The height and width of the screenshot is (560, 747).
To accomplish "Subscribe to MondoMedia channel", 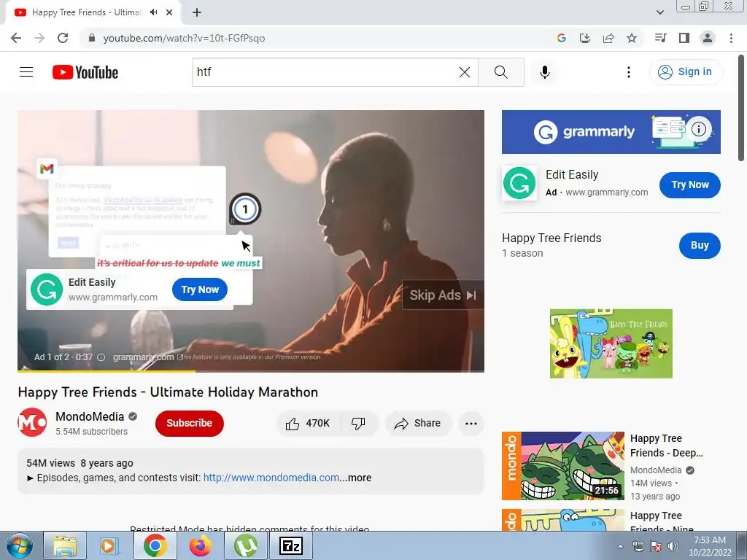I will [189, 423].
